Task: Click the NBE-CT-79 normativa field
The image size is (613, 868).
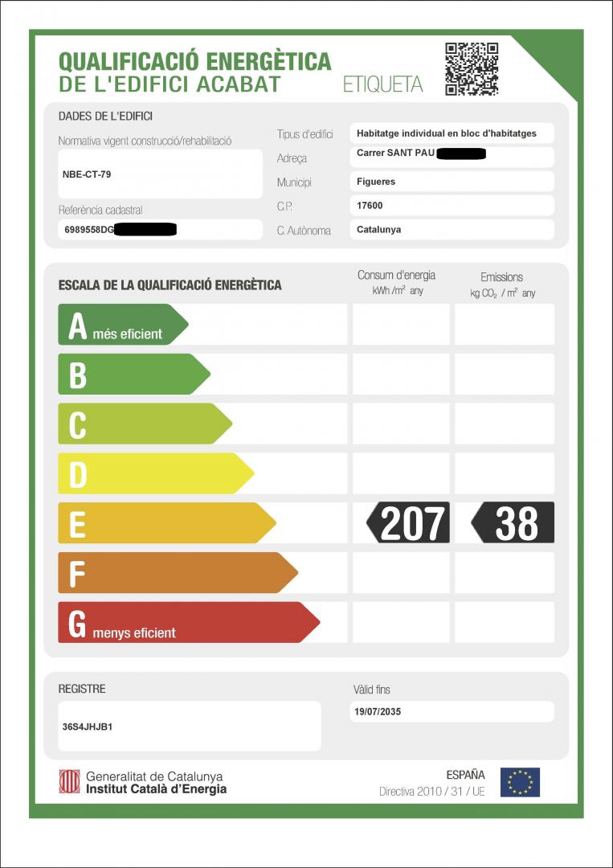Action: (x=160, y=174)
